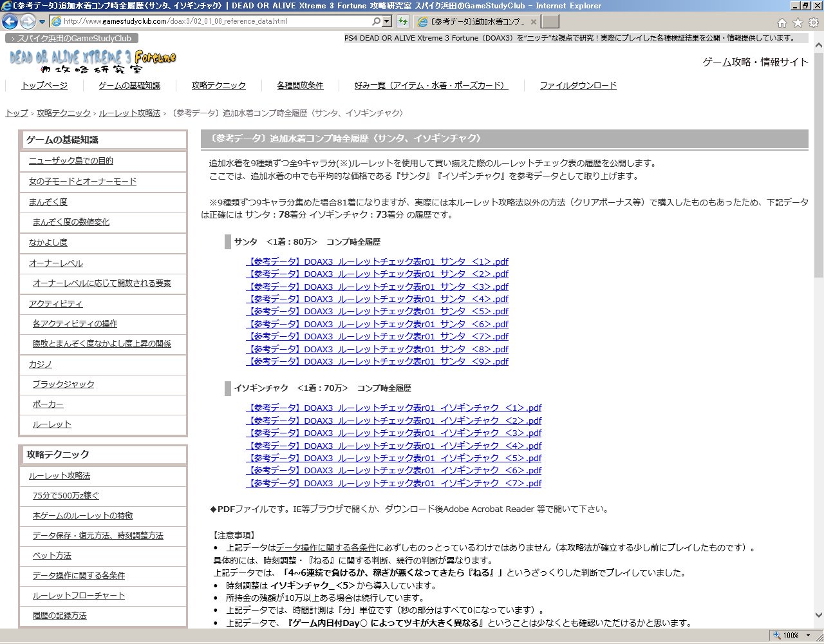Open サンタ <5>.pdf reference file
The height and width of the screenshot is (644, 824).
pos(377,311)
